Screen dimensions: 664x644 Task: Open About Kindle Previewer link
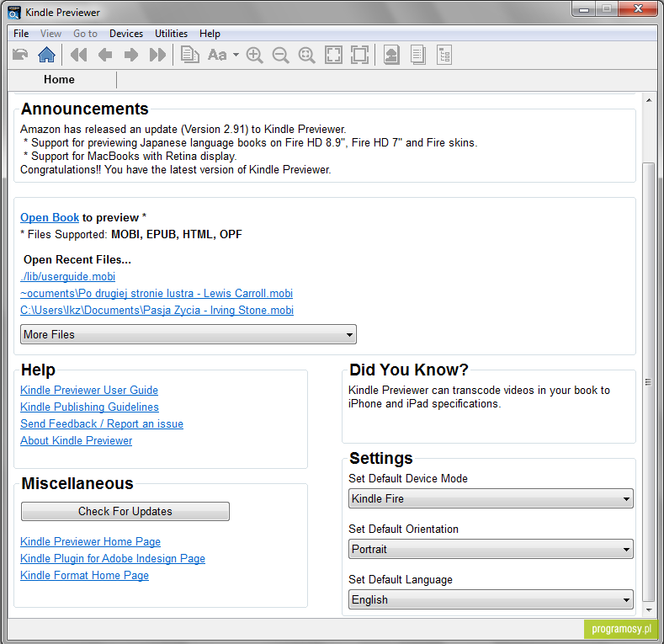coord(77,441)
